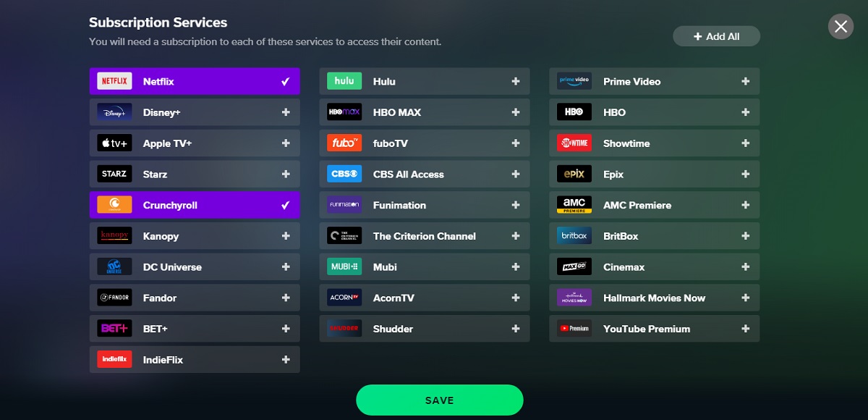Click the fuboTV logo icon
The width and height of the screenshot is (868, 420).
click(x=344, y=143)
